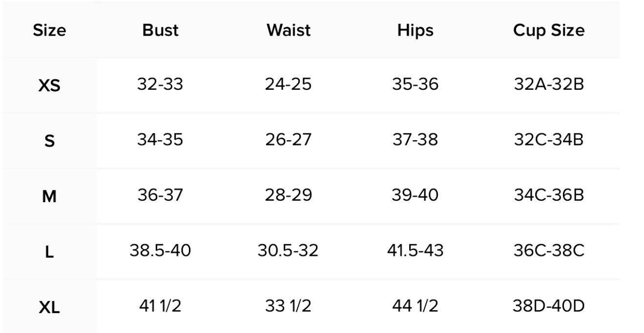Select the 44 1/2 hips cell
This screenshot has height=333, width=644.
pyautogui.click(x=415, y=306)
